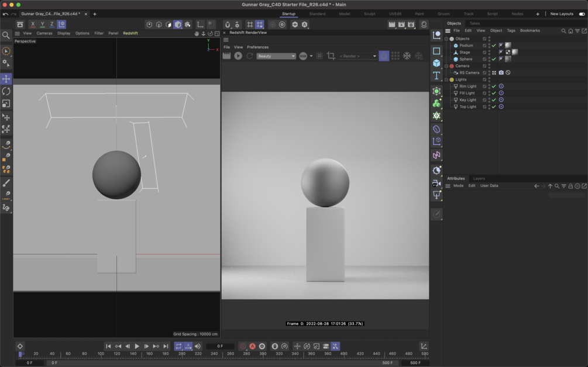This screenshot has width=588, height=367.
Task: Select the Top Light object
Action: click(x=467, y=107)
